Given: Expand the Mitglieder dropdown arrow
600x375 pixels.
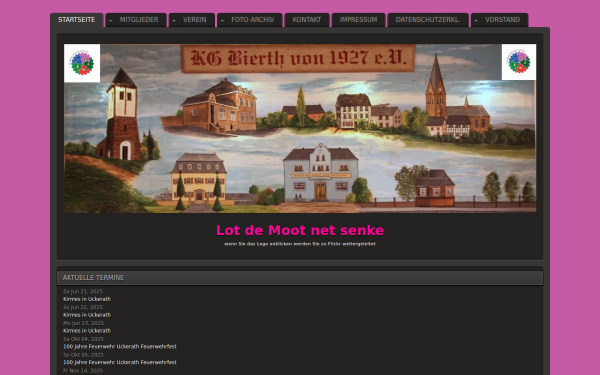Looking at the screenshot, I should point(110,20).
